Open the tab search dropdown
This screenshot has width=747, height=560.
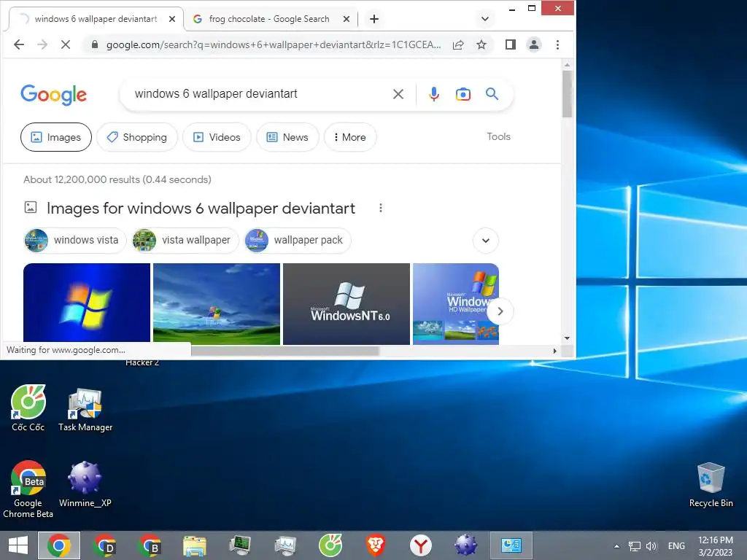click(485, 19)
